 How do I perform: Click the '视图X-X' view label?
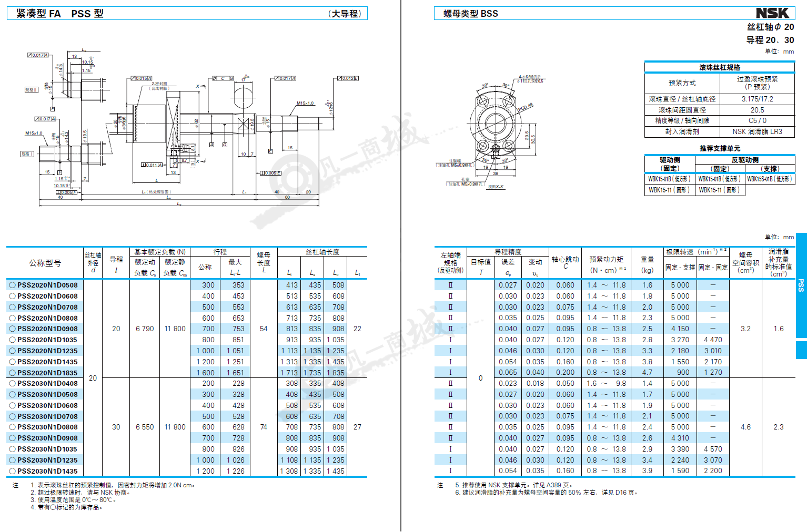pyautogui.click(x=496, y=187)
